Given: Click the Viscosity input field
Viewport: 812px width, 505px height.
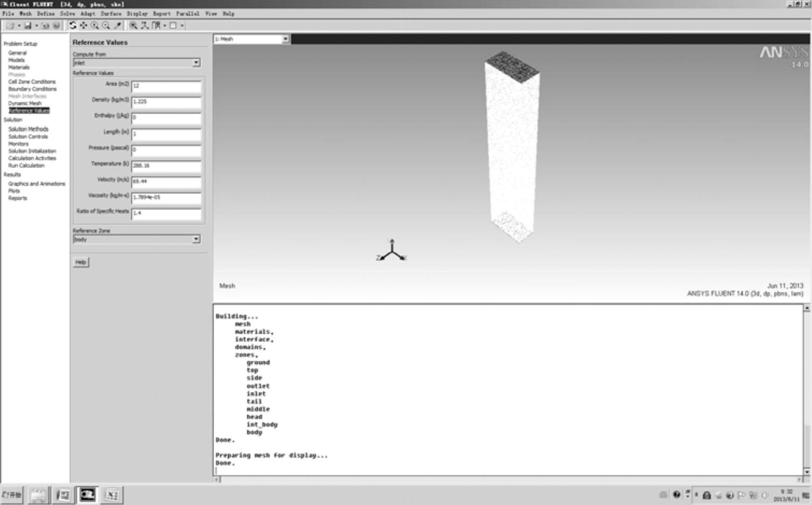Looking at the screenshot, I should (x=166, y=198).
